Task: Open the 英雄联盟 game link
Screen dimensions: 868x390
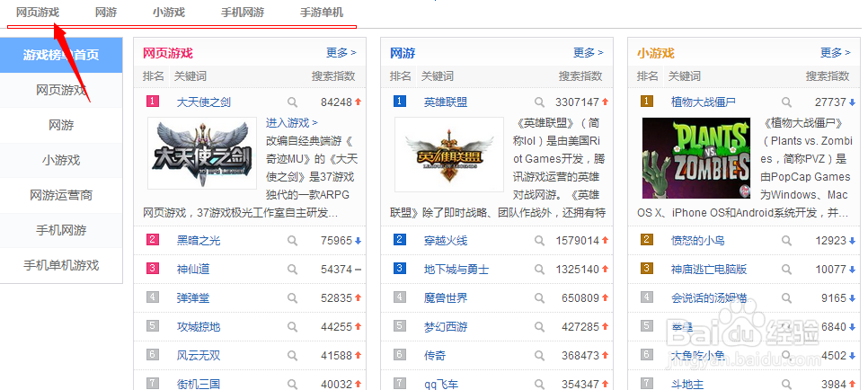Action: [446, 102]
